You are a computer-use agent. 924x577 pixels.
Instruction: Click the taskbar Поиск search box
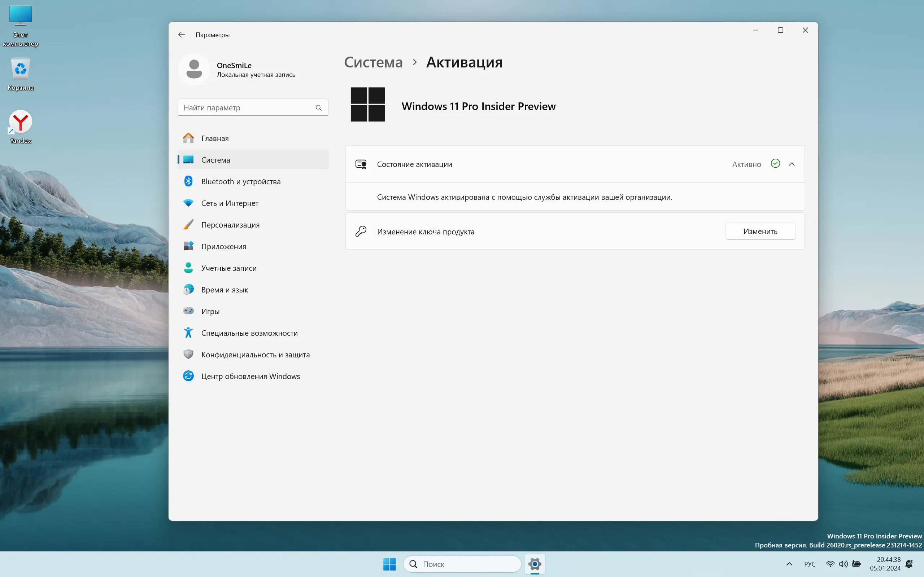click(462, 564)
